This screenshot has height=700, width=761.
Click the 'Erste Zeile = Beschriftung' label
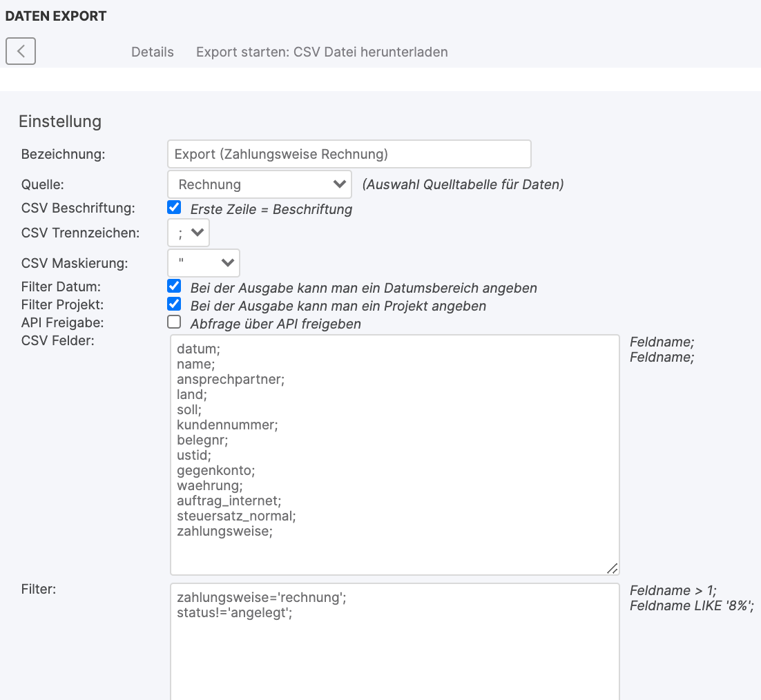(x=271, y=209)
